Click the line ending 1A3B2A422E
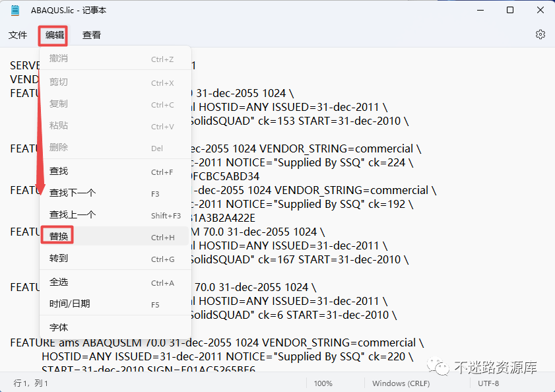The image size is (555, 392). [x=224, y=218]
